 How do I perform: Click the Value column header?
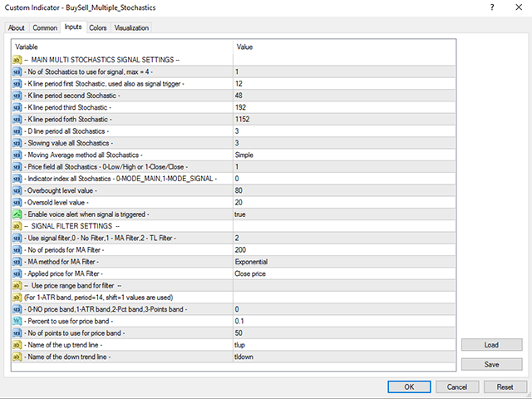(x=344, y=47)
